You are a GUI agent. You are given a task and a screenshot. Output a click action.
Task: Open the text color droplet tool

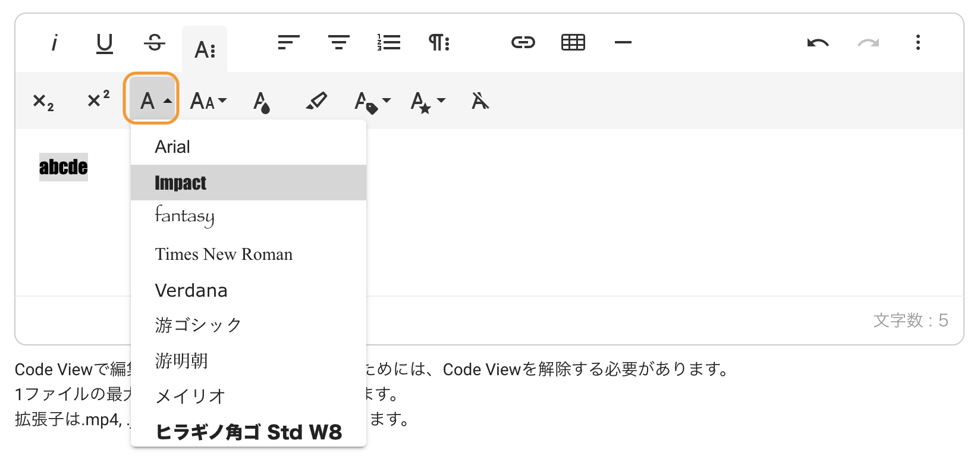[262, 102]
